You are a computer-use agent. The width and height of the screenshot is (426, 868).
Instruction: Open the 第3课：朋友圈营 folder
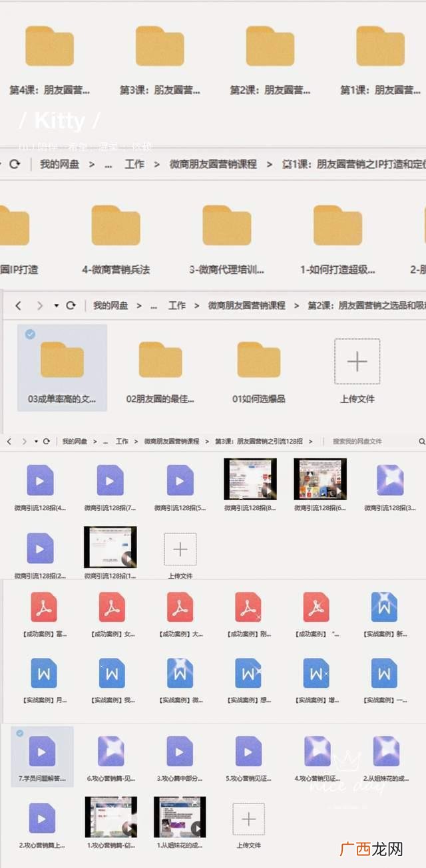[x=160, y=47]
